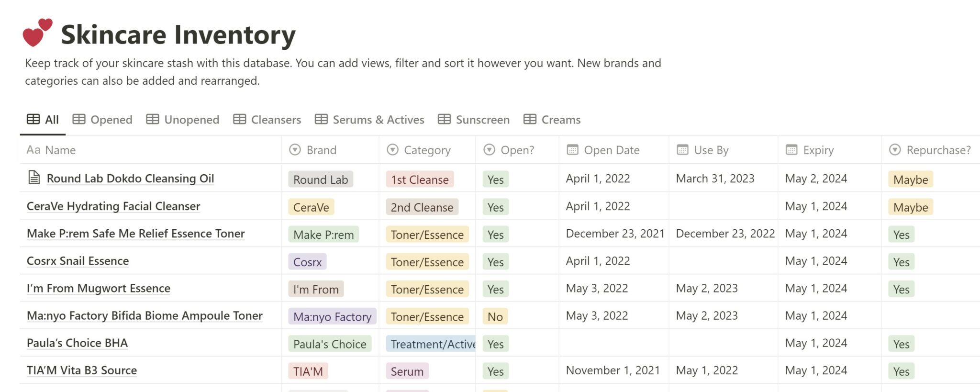
Task: Open the Category column header menu
Action: [x=427, y=150]
